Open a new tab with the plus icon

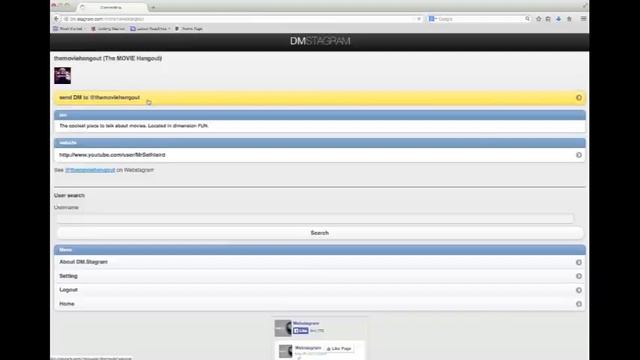[x=153, y=7]
